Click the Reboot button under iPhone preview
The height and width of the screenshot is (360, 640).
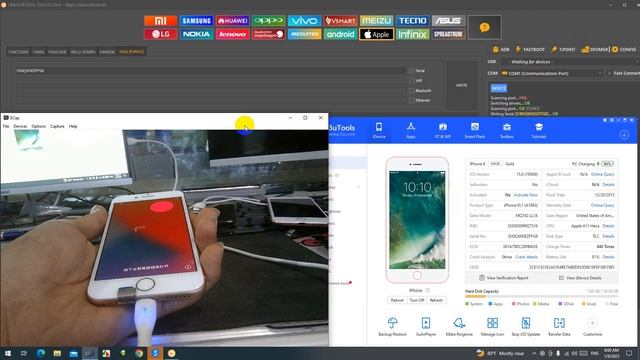click(397, 300)
